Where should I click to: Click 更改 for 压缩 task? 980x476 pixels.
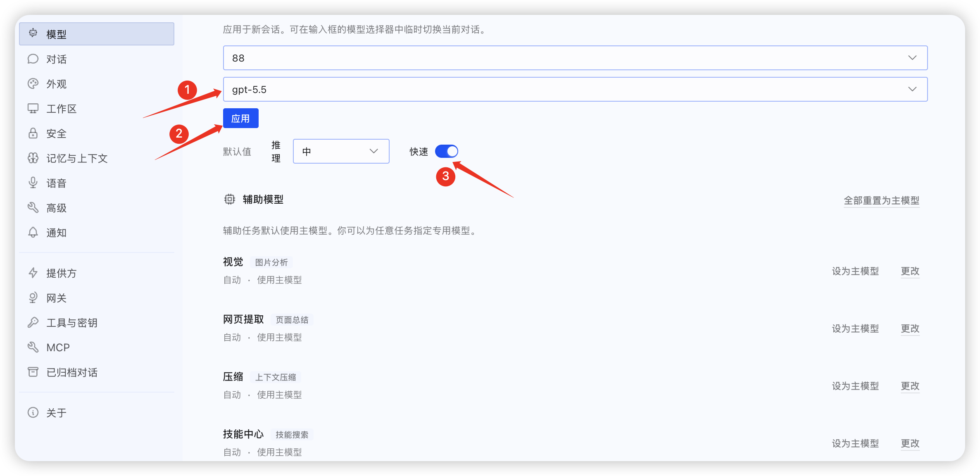pos(910,386)
